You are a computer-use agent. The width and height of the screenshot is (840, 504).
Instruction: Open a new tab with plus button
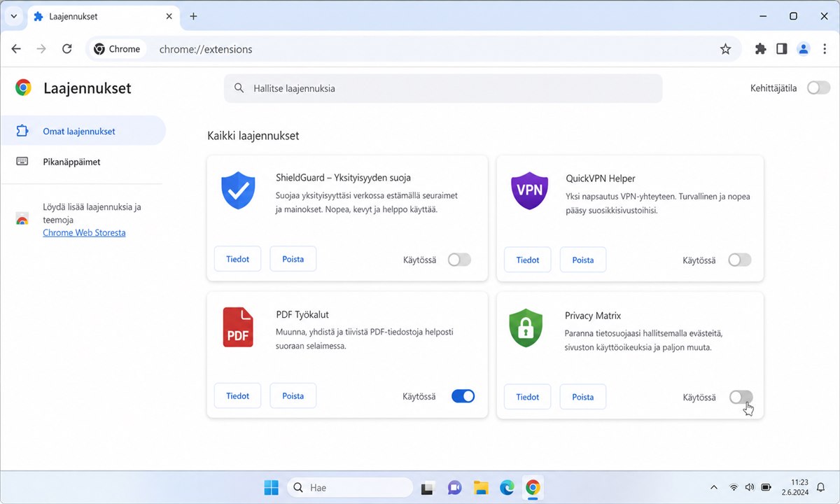[194, 16]
